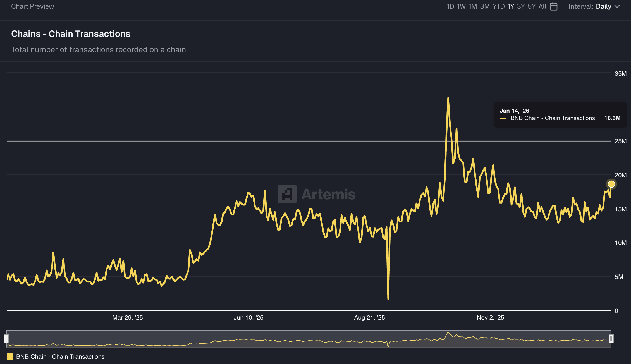Click the Artemis watermark logo
631x364 pixels.
pyautogui.click(x=287, y=194)
